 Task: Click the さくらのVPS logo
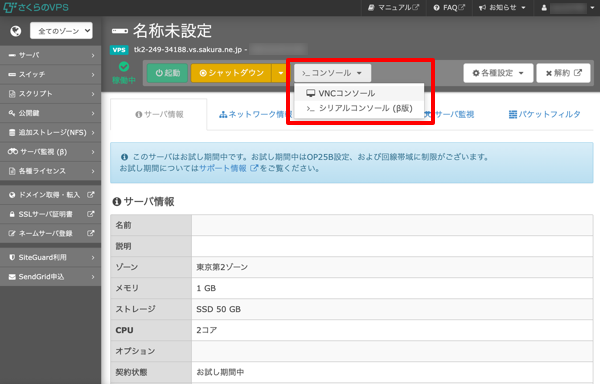[36, 7]
